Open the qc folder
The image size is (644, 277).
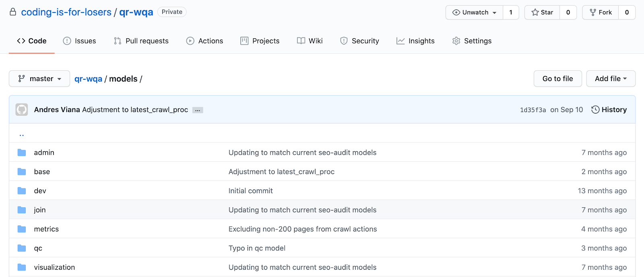[38, 248]
